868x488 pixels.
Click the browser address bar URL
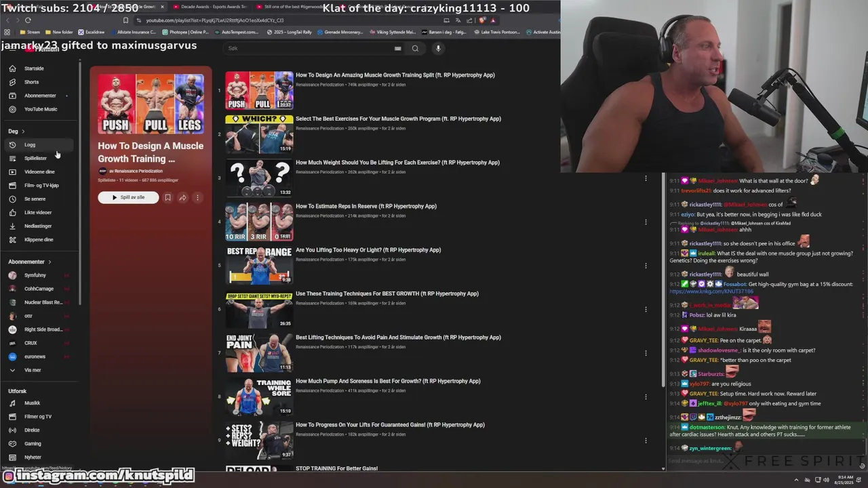coord(215,20)
